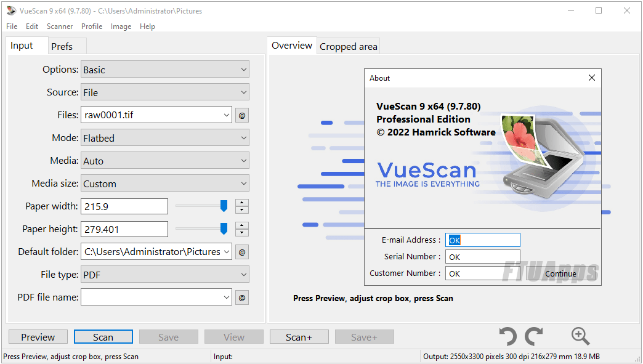Viewport: 643px width, 364px height.
Task: Click the Scan button
Action: (103, 337)
